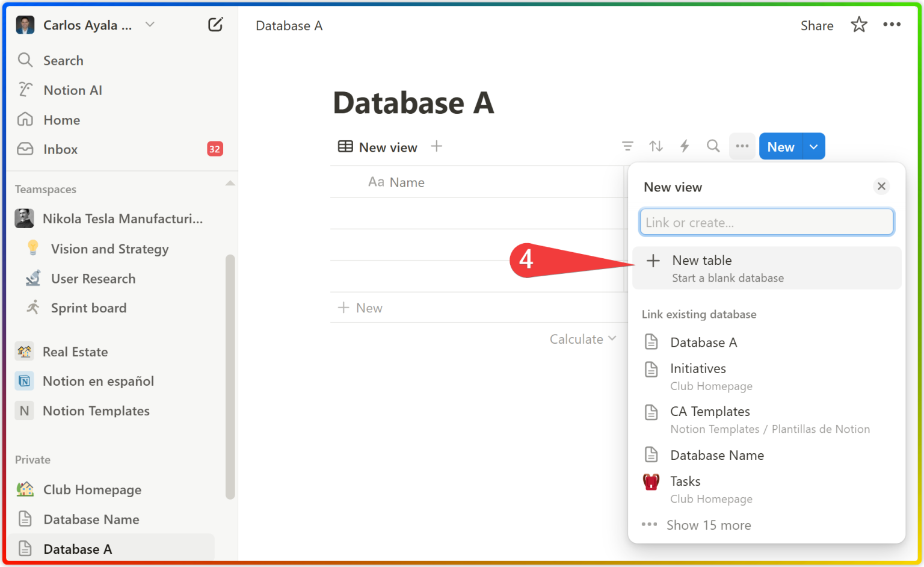The height and width of the screenshot is (567, 924).
Task: Click Show 15 more databases
Action: point(708,525)
